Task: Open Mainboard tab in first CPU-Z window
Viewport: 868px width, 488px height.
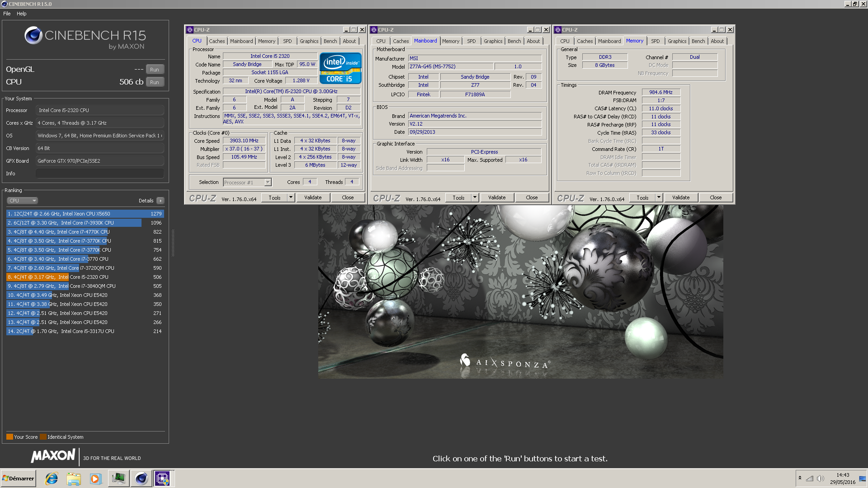Action: (x=241, y=41)
